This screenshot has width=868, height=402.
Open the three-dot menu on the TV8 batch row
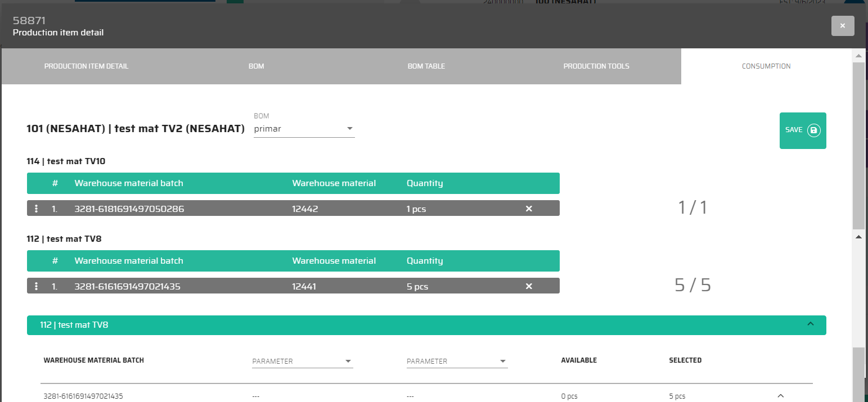pos(37,286)
